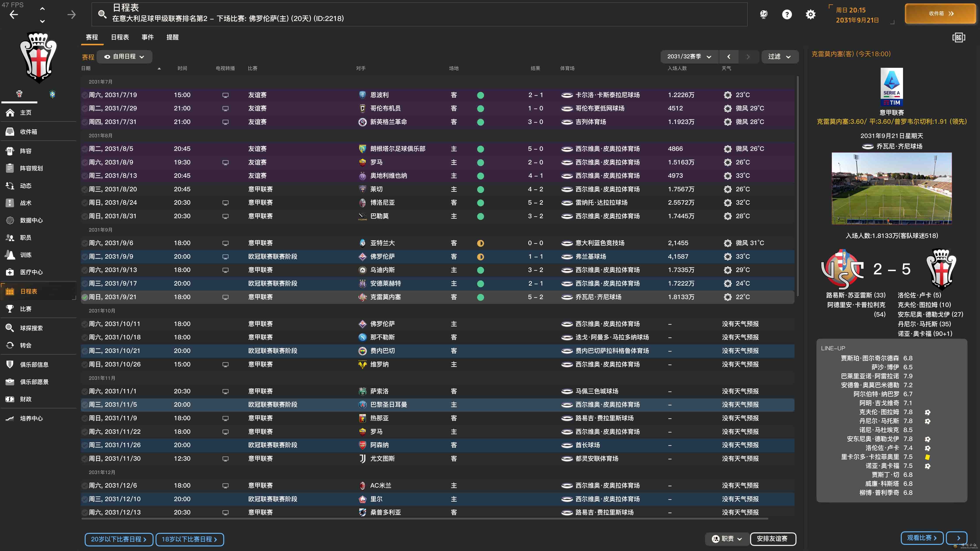Click the search magnifier in top bar
The width and height of the screenshot is (980, 551).
102,14
